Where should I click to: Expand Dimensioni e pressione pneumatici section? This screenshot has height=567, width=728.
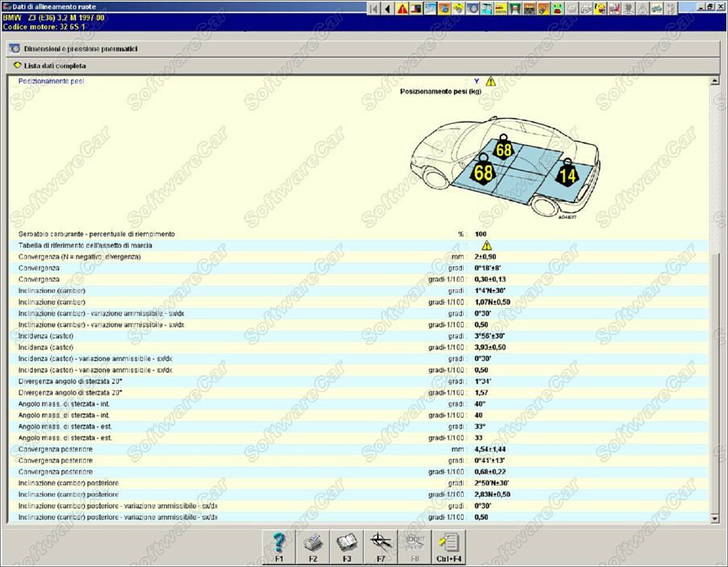tap(363, 49)
